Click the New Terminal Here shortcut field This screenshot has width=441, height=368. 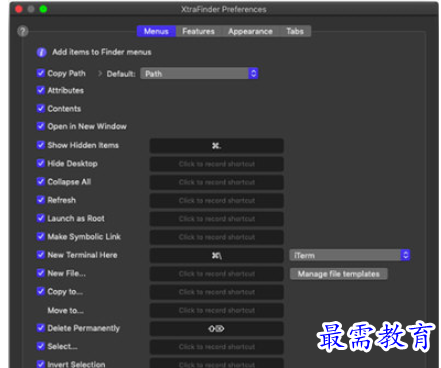tap(217, 256)
